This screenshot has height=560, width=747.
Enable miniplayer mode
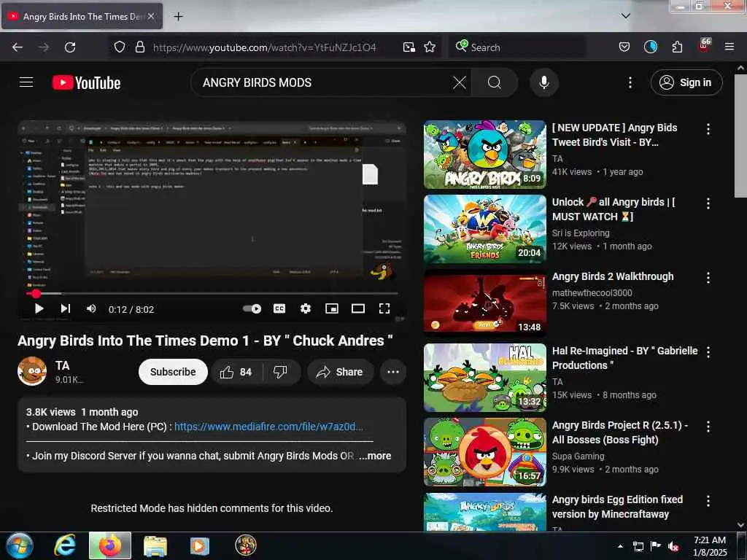332,308
